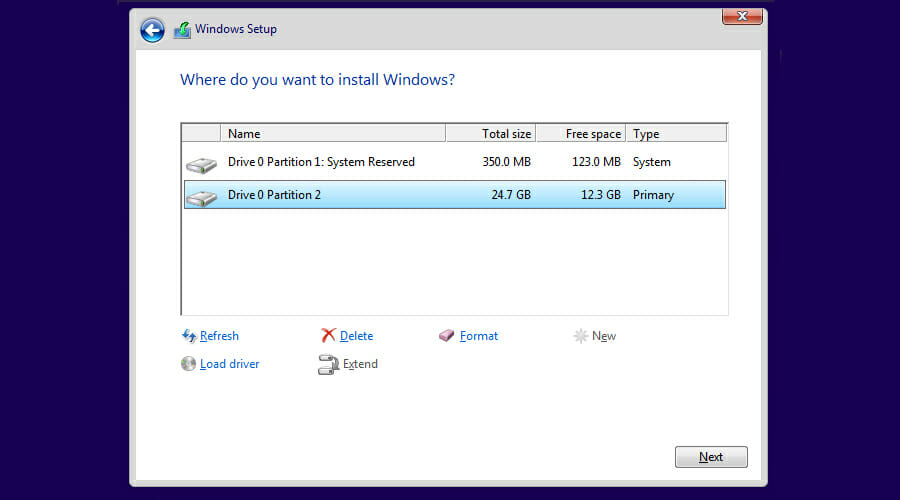The image size is (900, 500).
Task: Select the Drive 0 Partition 2 row
Action: 455,195
